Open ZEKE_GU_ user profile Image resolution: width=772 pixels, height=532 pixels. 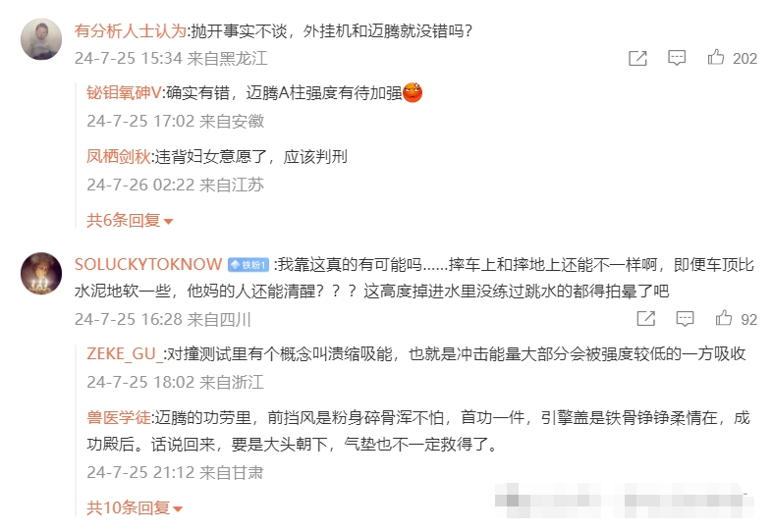[125, 353]
